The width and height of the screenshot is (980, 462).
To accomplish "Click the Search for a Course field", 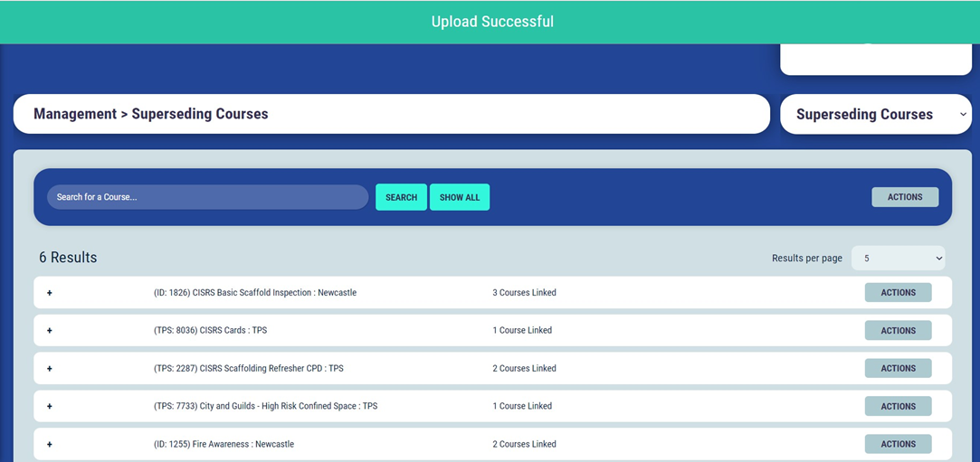I will [207, 197].
